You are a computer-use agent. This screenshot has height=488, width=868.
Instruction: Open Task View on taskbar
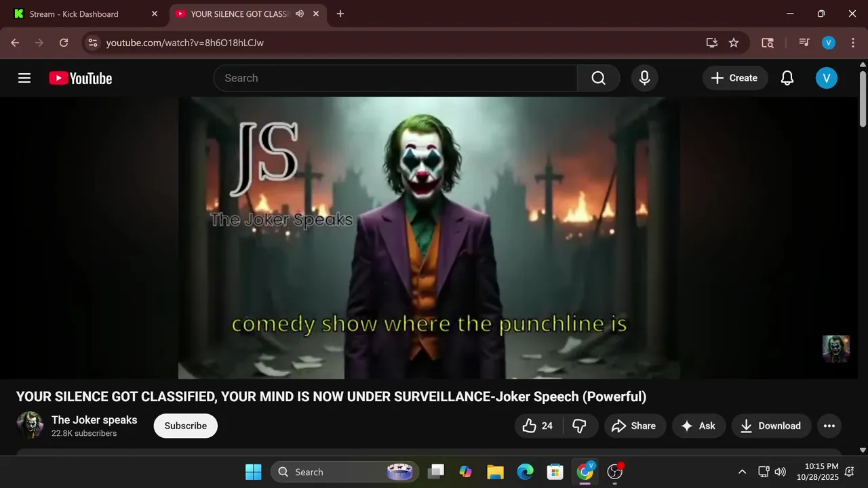click(436, 472)
